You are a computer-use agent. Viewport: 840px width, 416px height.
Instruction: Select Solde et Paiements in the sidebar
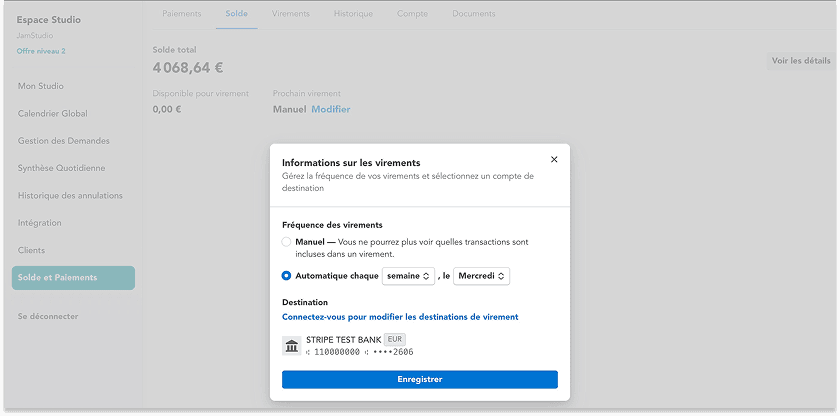pyautogui.click(x=73, y=278)
